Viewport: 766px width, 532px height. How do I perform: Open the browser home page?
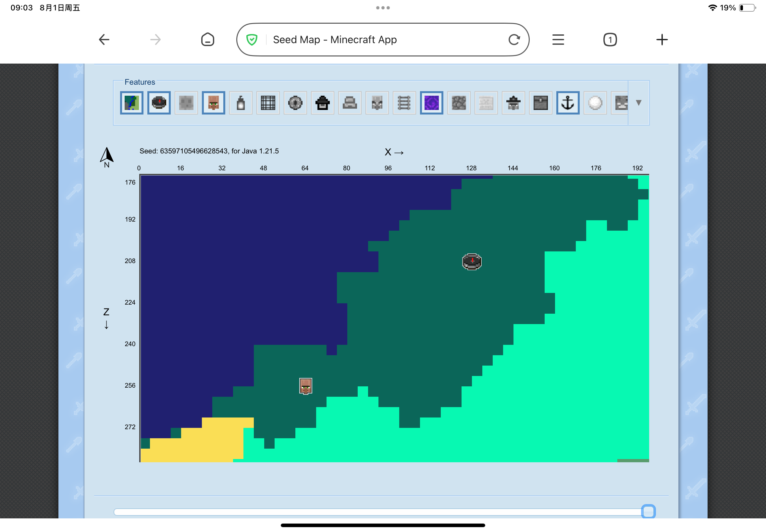[207, 40]
